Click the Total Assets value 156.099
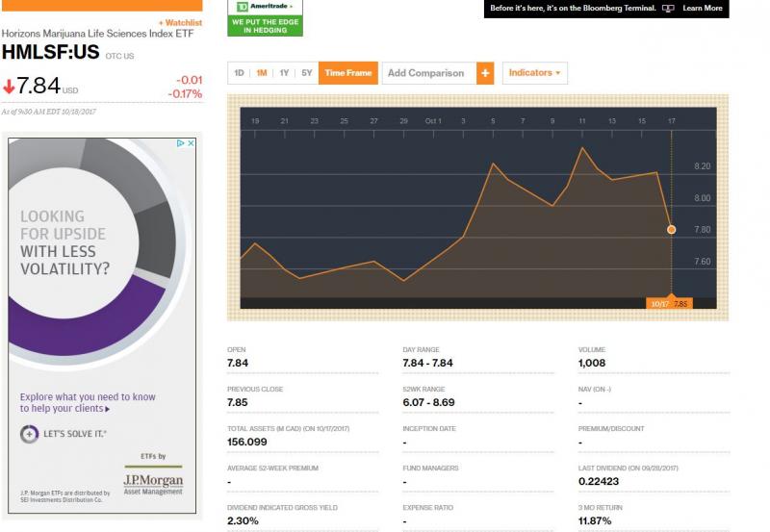The image size is (770, 532). (x=247, y=442)
